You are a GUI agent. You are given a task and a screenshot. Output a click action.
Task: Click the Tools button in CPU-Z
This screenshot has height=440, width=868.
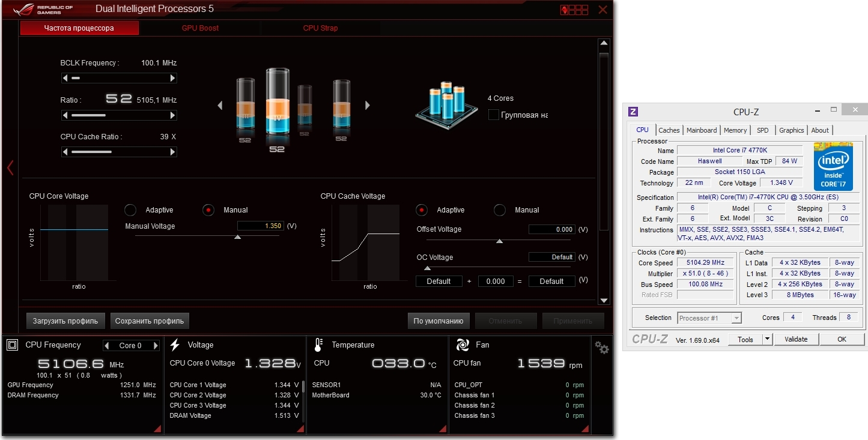745,339
